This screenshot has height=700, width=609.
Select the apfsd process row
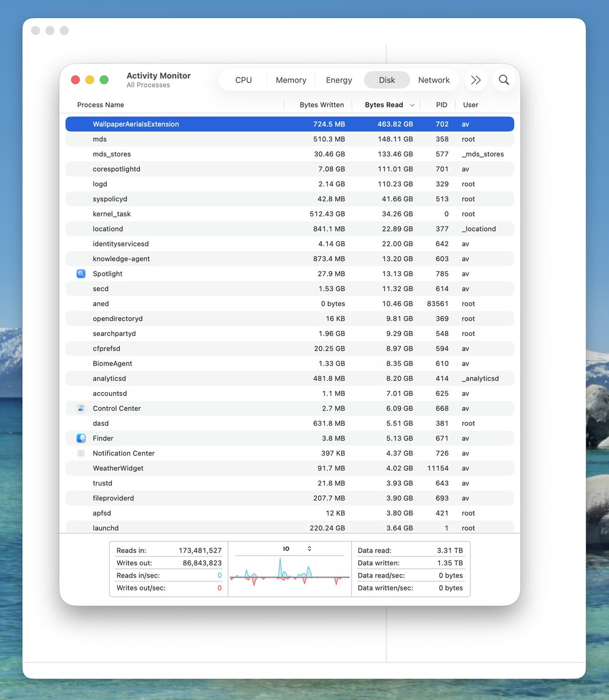[x=289, y=513]
